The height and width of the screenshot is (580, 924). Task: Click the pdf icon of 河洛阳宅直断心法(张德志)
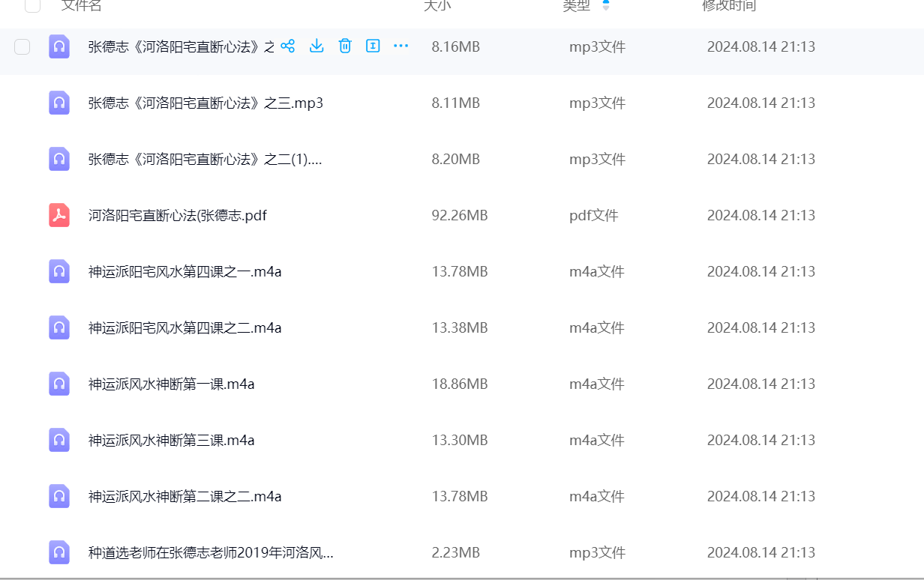click(x=59, y=215)
